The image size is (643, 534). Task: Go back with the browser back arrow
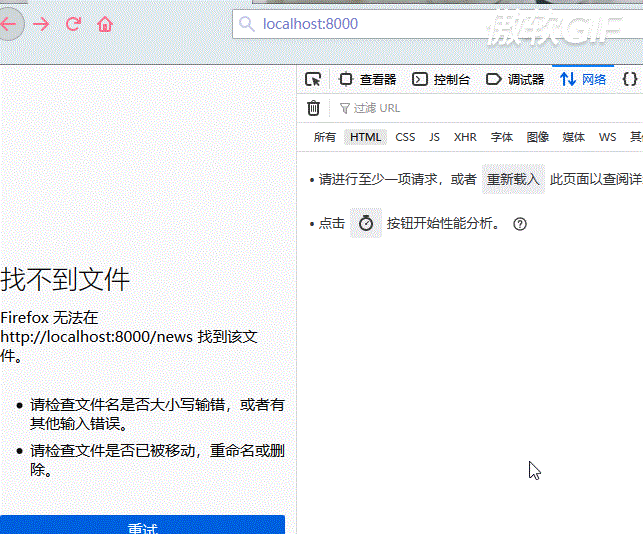[9, 24]
